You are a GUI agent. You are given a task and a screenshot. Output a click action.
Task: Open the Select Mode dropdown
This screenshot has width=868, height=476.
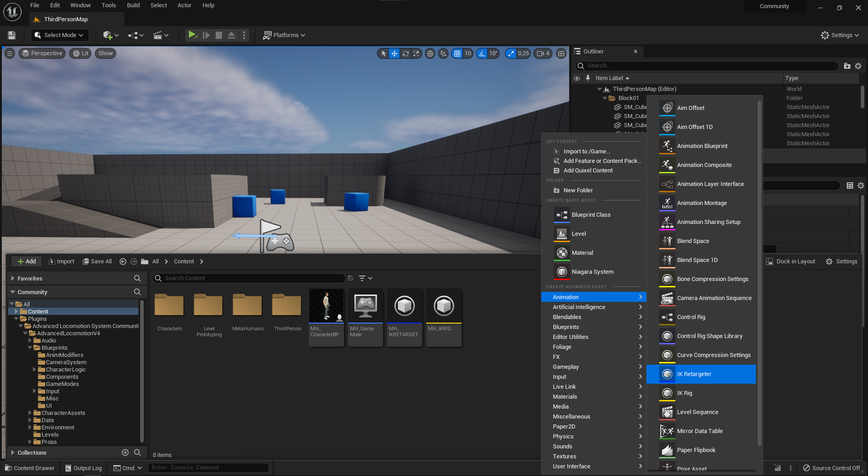[x=59, y=35]
